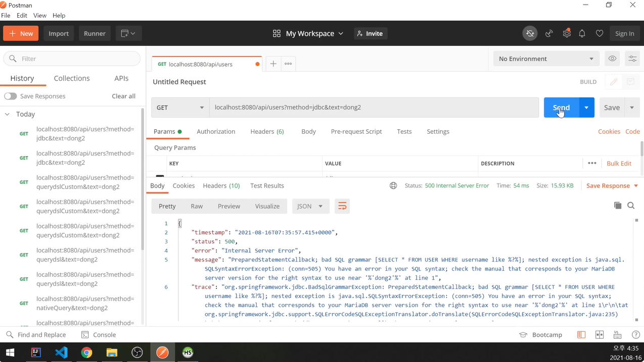Open the notifications bell
The image size is (644, 362).
tap(582, 33)
